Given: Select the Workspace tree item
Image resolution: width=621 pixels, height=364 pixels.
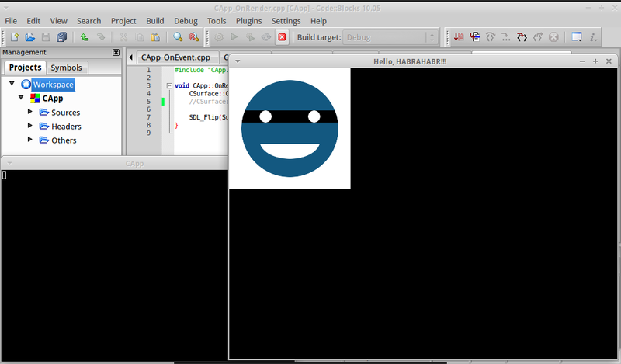Looking at the screenshot, I should pyautogui.click(x=53, y=85).
